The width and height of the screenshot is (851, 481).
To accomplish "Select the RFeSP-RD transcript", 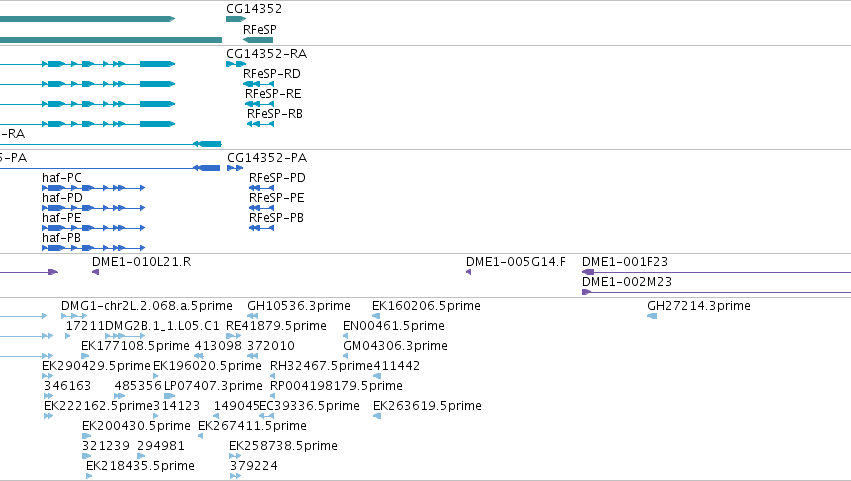I will [258, 84].
